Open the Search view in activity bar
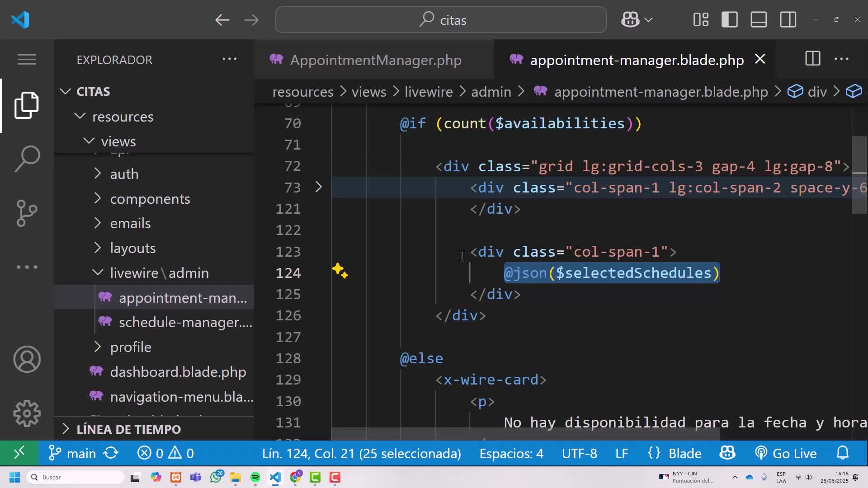This screenshot has height=488, width=868. (27, 159)
